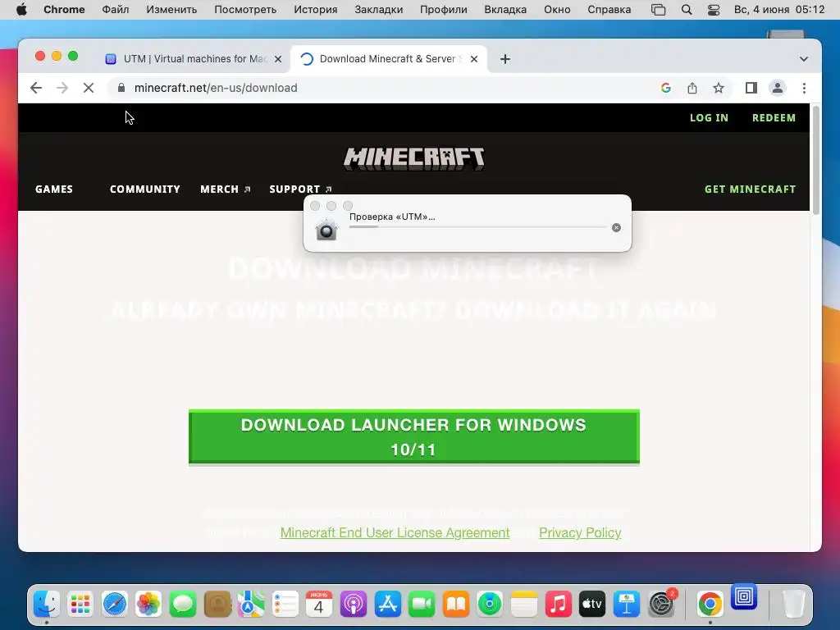Cancel the UTM verification progress
The height and width of the screenshot is (630, 840).
coord(616,228)
